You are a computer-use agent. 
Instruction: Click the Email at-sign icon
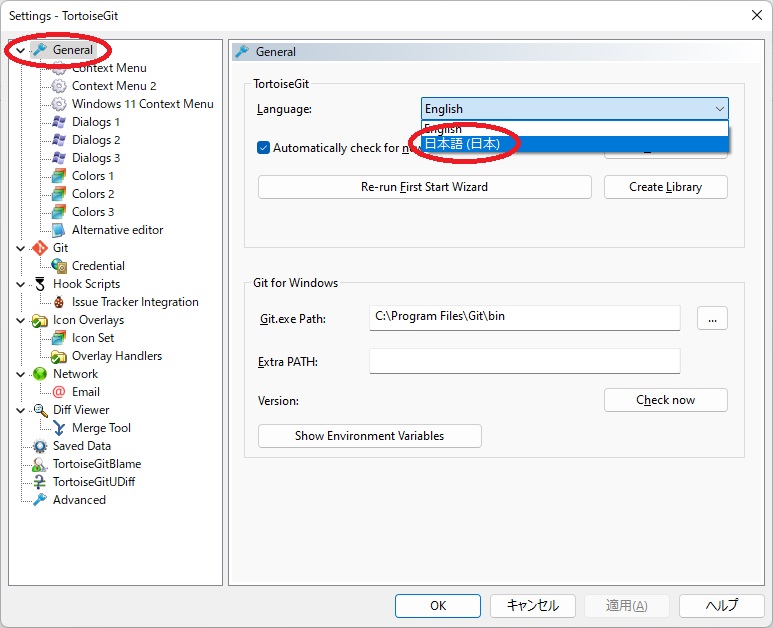pos(59,392)
